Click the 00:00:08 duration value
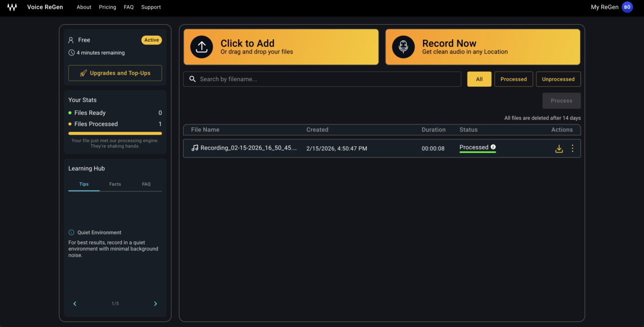 coord(433,149)
